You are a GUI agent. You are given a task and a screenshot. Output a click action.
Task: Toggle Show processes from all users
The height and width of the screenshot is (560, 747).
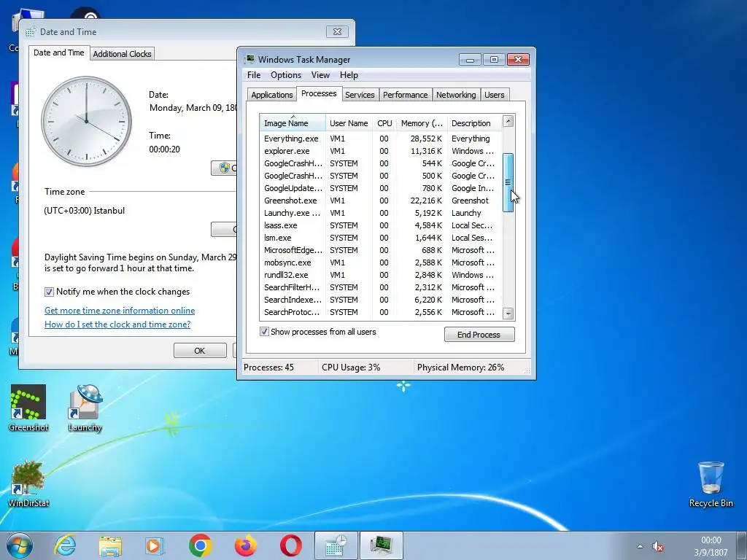[x=264, y=332]
